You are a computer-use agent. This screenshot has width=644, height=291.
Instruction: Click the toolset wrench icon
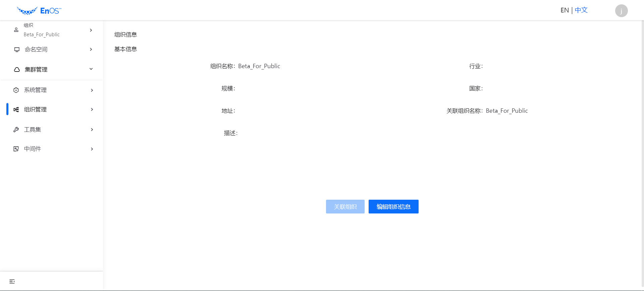(x=16, y=130)
